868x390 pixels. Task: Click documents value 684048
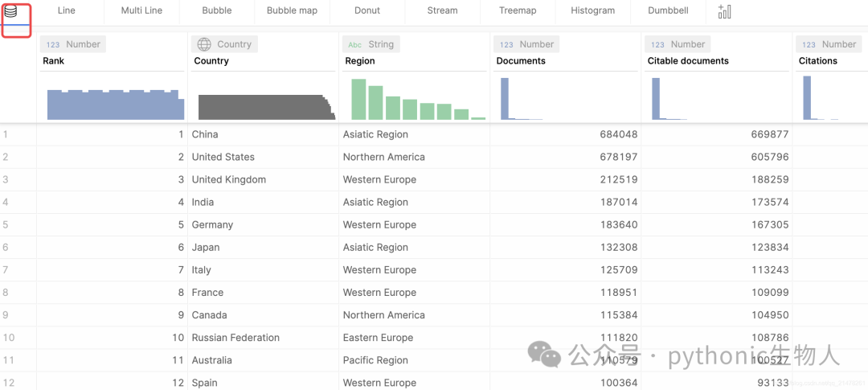(x=618, y=134)
